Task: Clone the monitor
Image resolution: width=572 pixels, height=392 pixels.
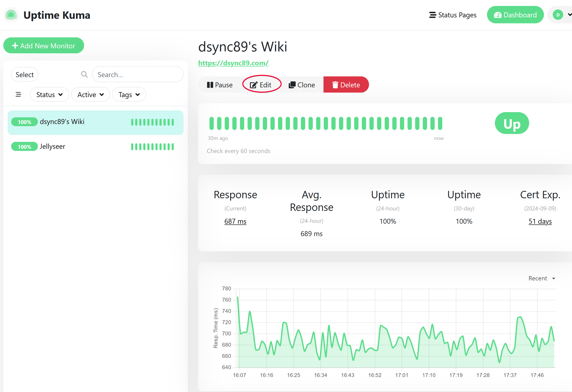Action: pos(302,85)
